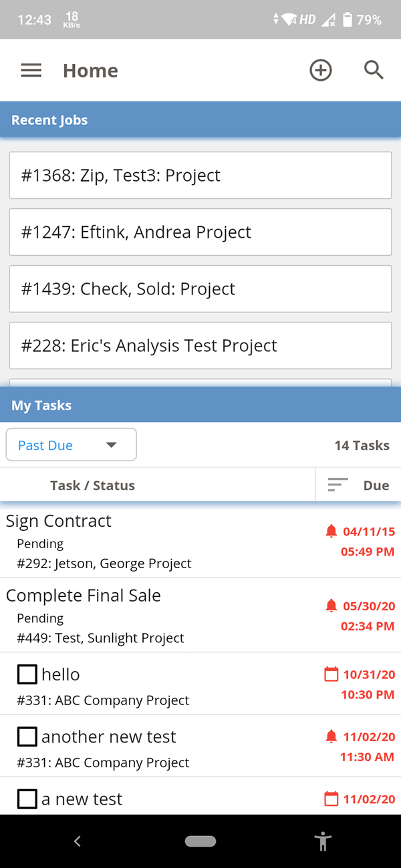Tap the bell icon on Sign Contract
Image resolution: width=401 pixels, height=868 pixels.
coord(331,531)
